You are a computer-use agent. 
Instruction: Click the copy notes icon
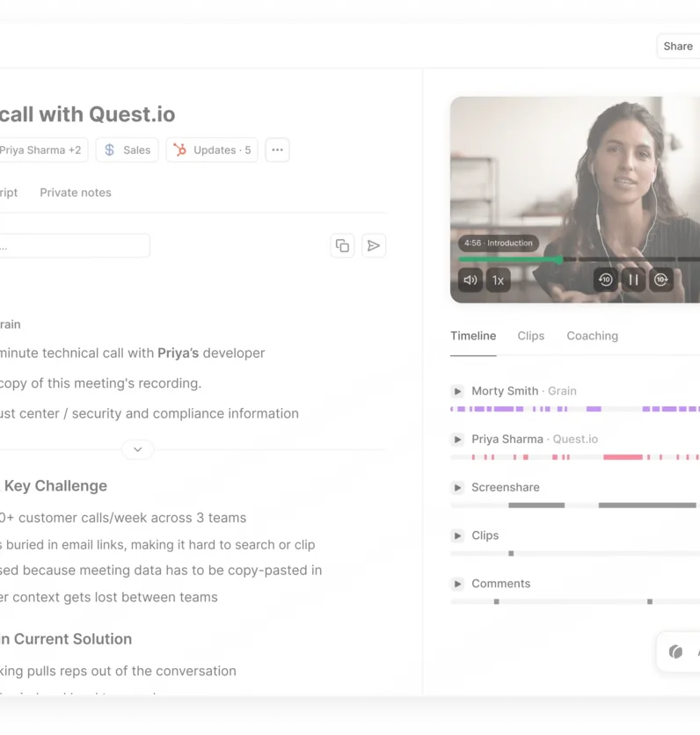[342, 245]
